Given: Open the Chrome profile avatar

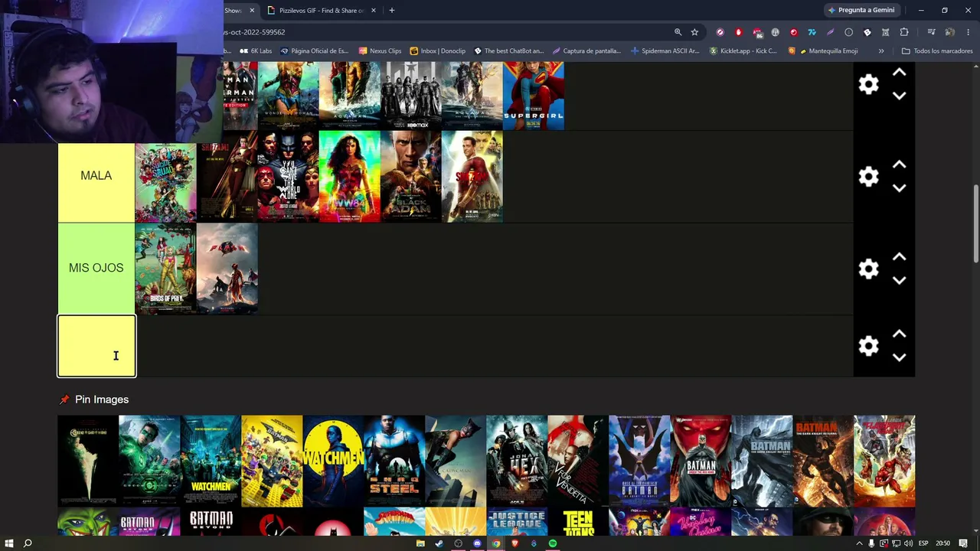Looking at the screenshot, I should (x=949, y=32).
